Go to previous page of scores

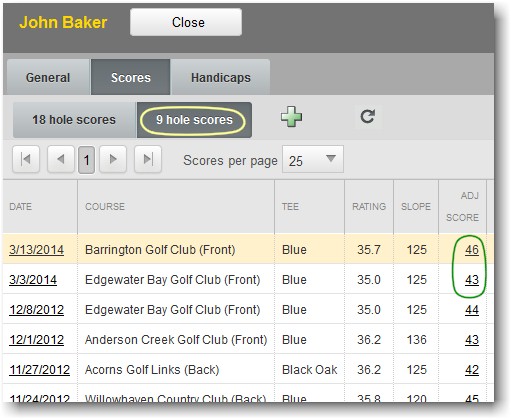pos(61,159)
